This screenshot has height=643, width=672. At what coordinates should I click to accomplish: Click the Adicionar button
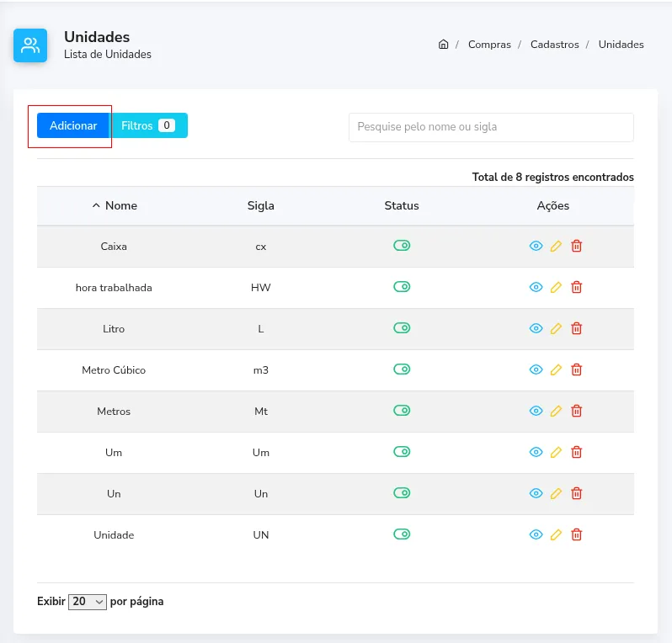point(73,125)
